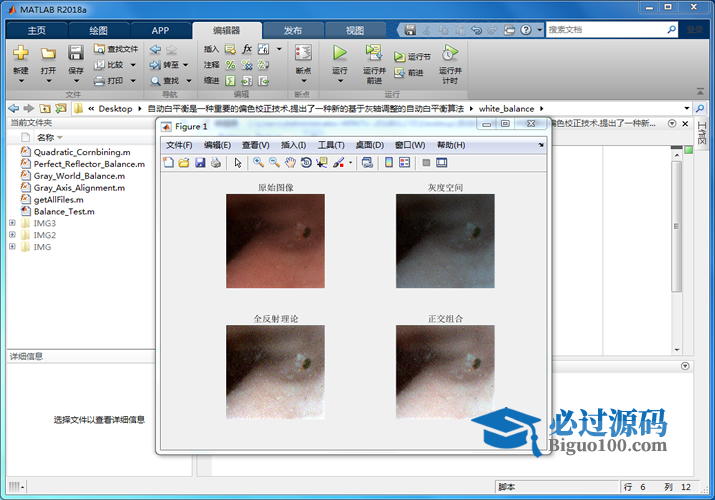Run the script with green Run arrow
The height and width of the screenshot is (500, 715).
[339, 53]
